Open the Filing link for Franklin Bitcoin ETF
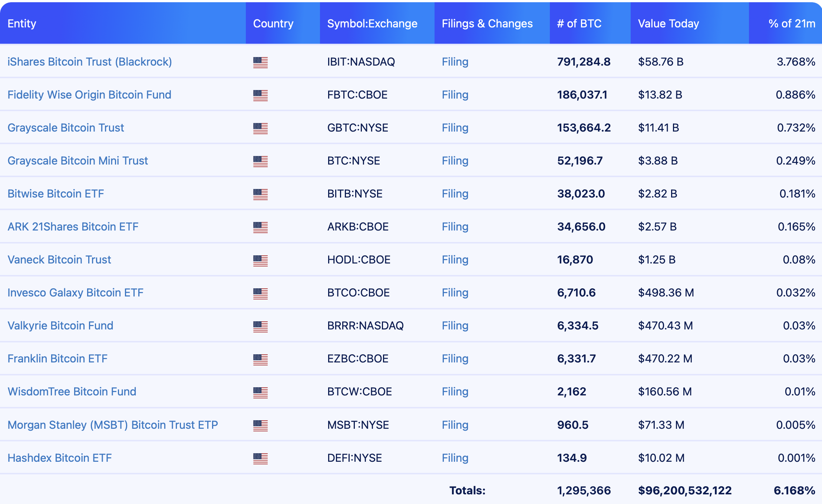The width and height of the screenshot is (822, 504). (455, 358)
